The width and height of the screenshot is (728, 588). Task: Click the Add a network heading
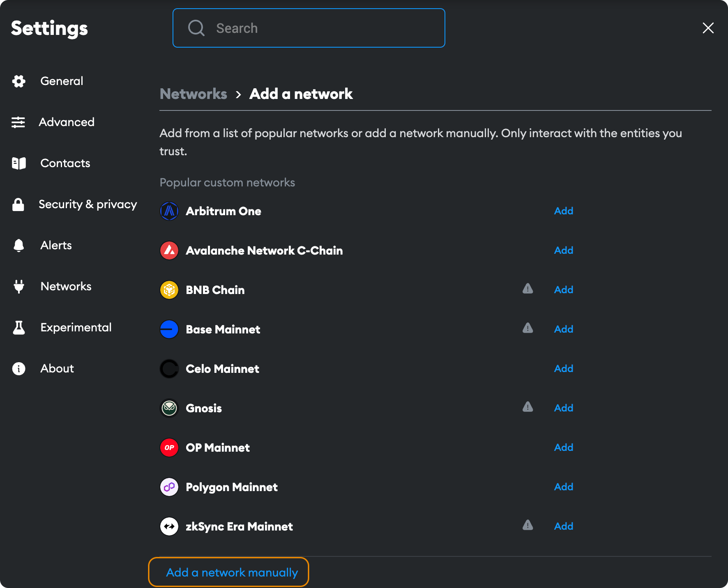pos(301,94)
